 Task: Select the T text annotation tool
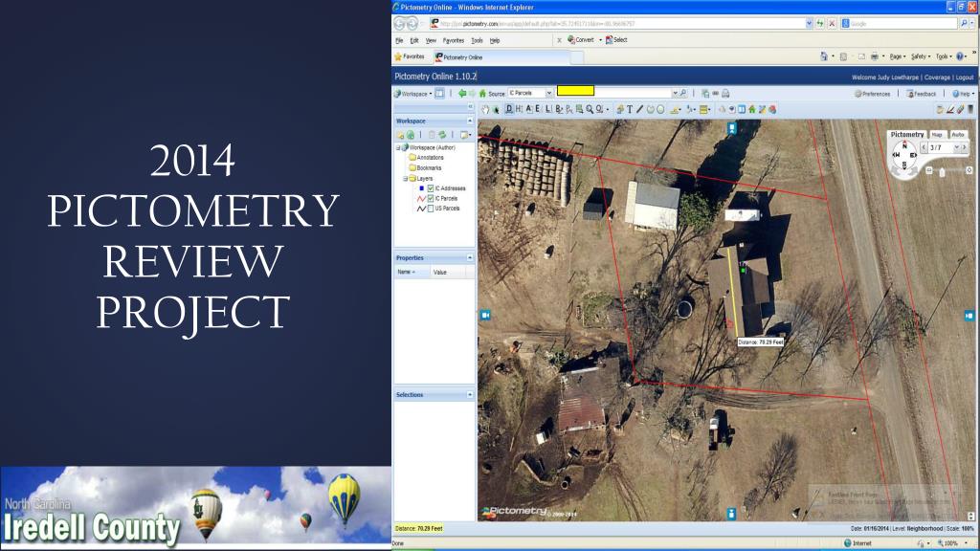coord(630,109)
